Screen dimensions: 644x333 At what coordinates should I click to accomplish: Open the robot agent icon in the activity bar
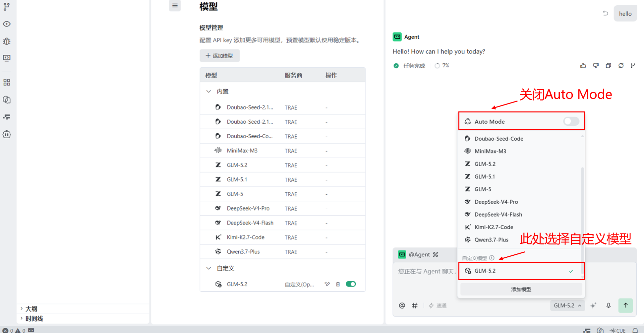pyautogui.click(x=7, y=134)
